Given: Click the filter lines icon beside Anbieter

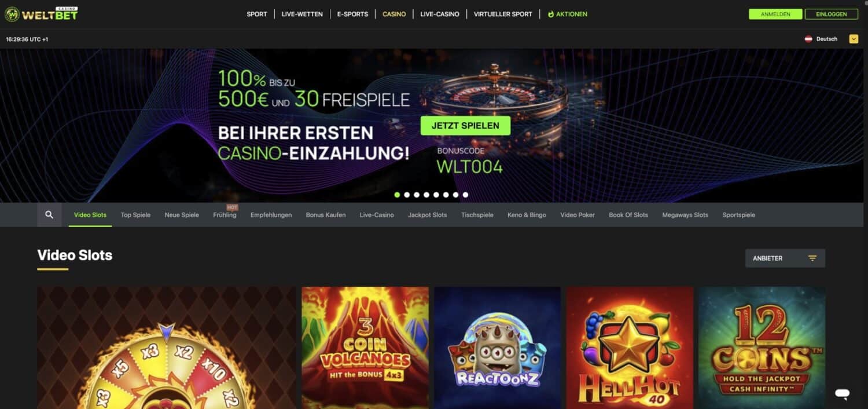Looking at the screenshot, I should coord(812,258).
